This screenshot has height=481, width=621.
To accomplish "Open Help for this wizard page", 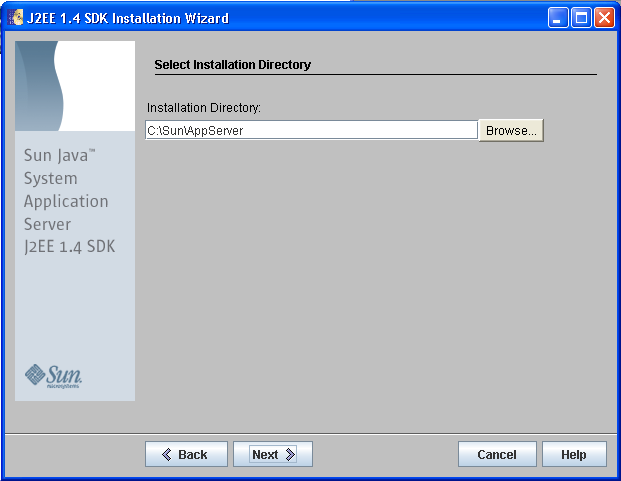I will 574,454.
